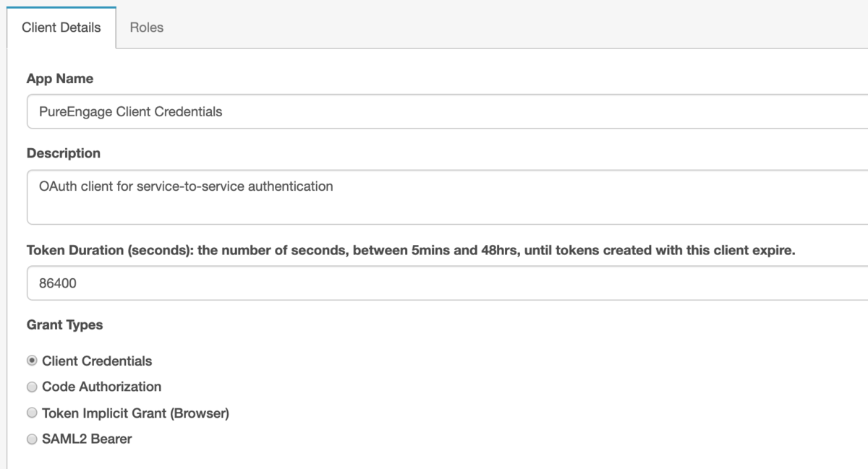Click the Grant Types heading
The image size is (868, 469).
(65, 324)
